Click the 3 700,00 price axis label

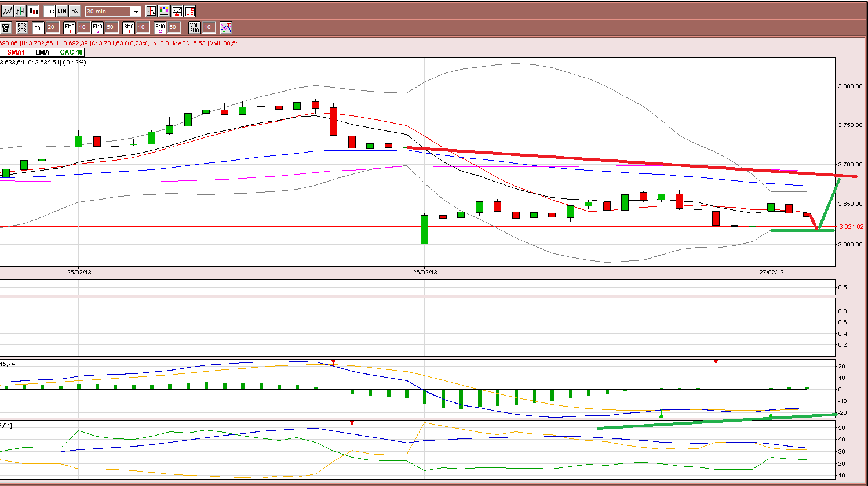pyautogui.click(x=851, y=165)
